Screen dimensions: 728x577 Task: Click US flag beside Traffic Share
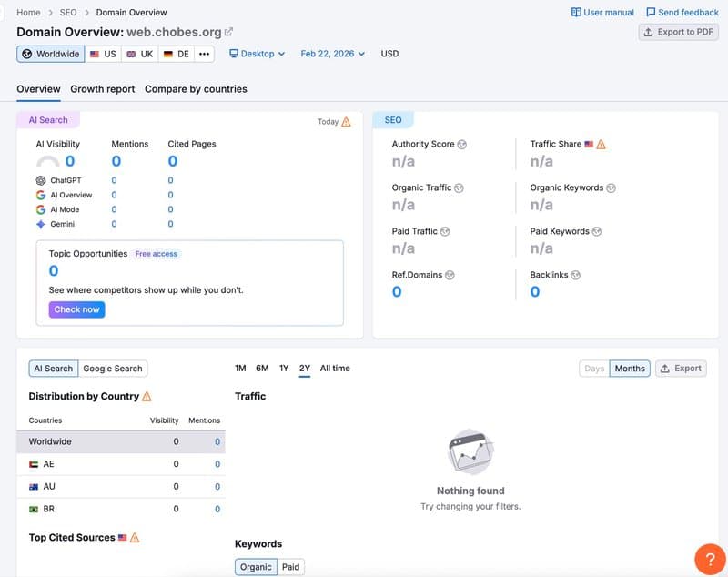tap(589, 145)
